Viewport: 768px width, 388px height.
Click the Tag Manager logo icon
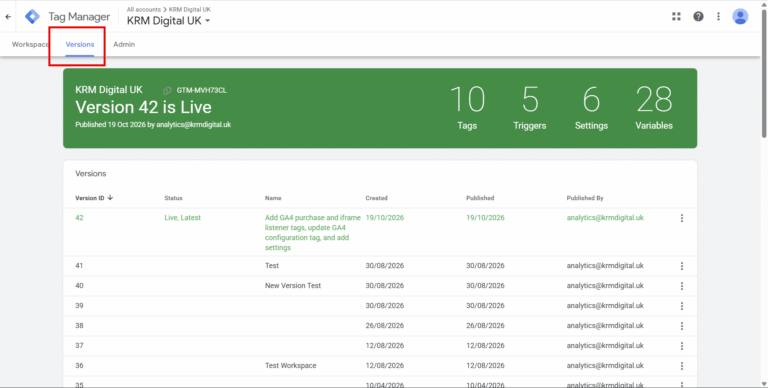click(32, 17)
